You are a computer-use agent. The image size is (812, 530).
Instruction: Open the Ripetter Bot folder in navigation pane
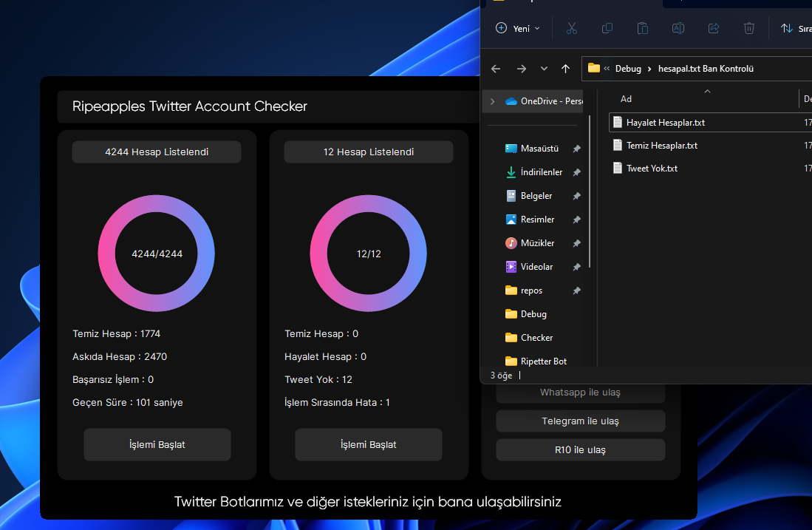536,361
